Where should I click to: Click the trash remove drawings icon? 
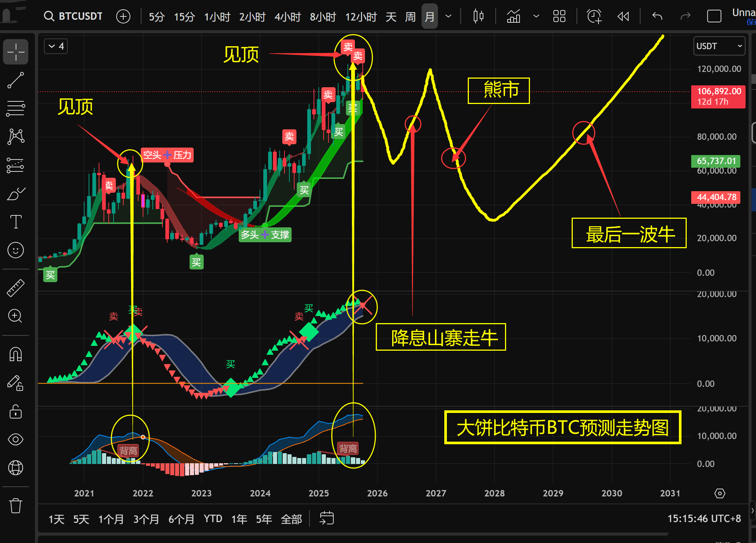(16, 506)
